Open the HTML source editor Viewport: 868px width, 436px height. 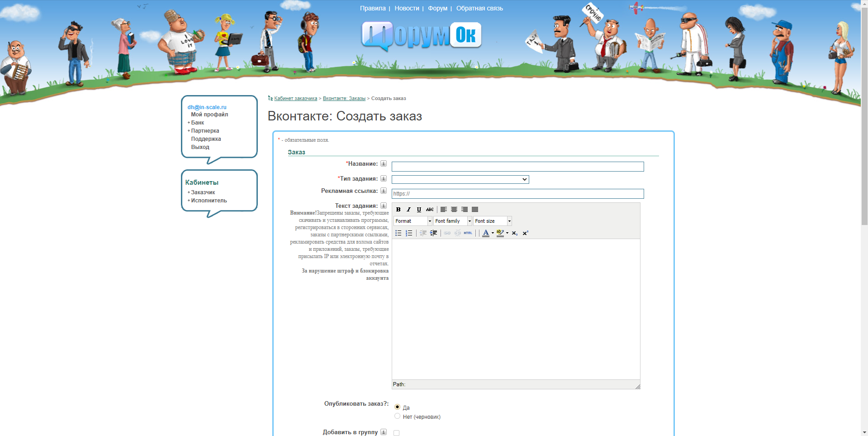pos(468,233)
